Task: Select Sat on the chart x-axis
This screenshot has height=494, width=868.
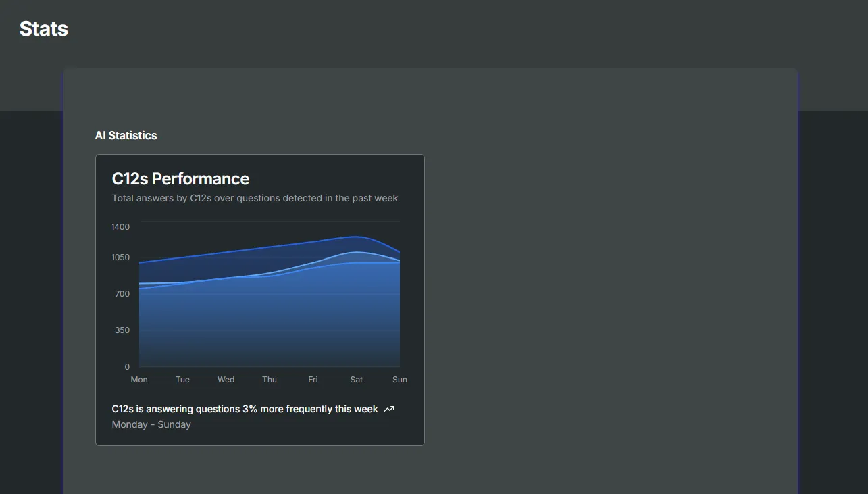Action: click(357, 380)
